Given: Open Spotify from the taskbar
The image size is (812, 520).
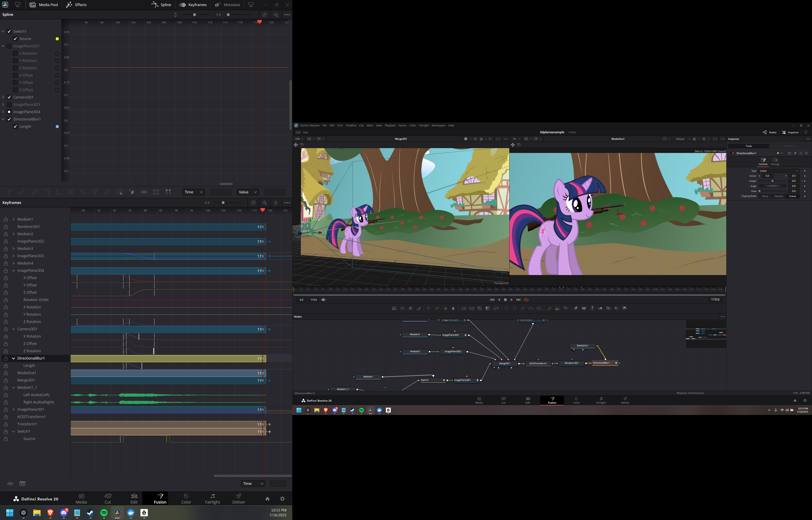Looking at the screenshot, I should tap(104, 513).
